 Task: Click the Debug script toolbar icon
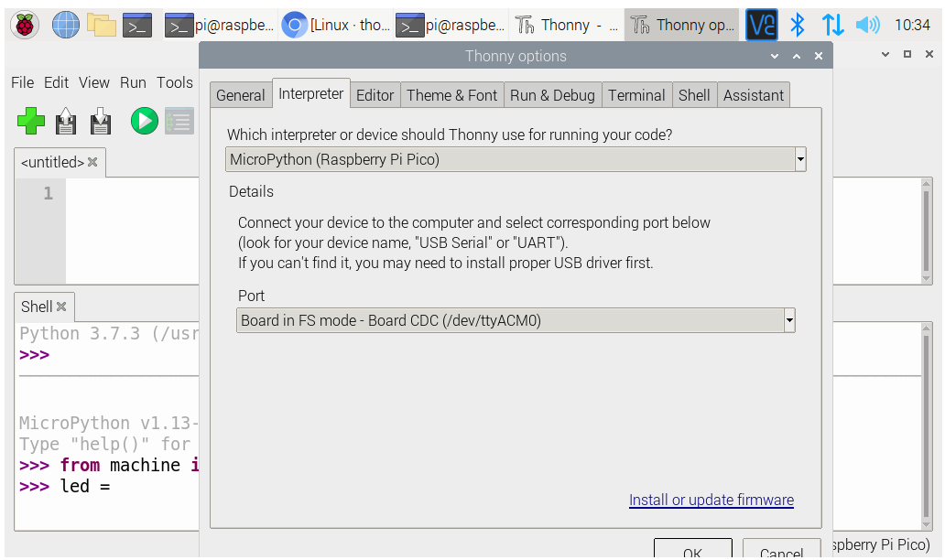(179, 121)
